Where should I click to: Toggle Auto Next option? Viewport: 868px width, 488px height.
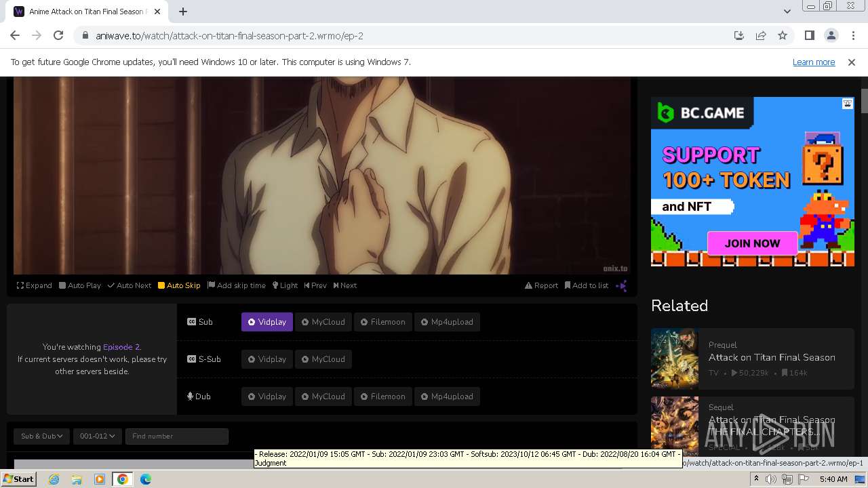(130, 285)
